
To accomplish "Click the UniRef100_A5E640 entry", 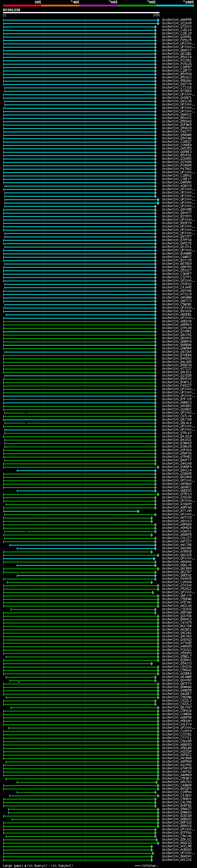I will (177, 721).
